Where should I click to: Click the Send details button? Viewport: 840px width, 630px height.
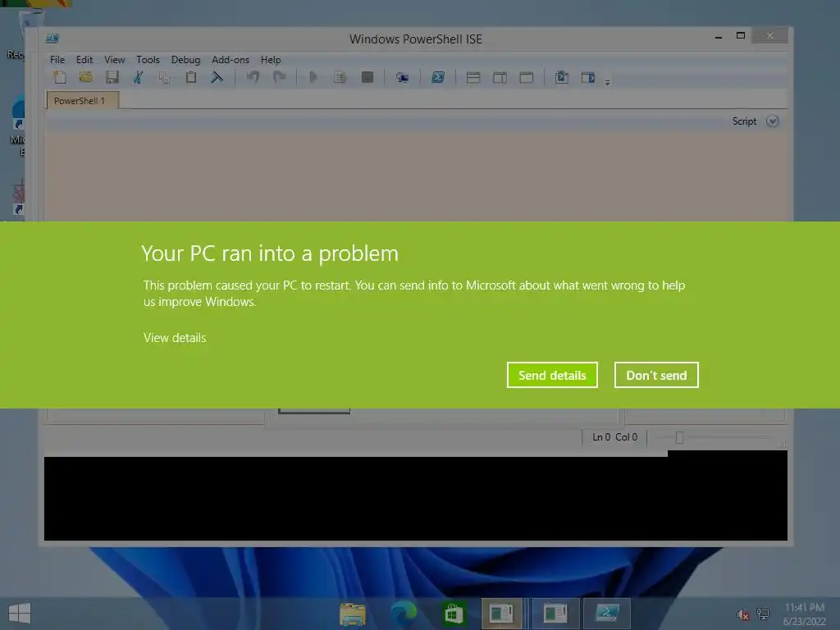pos(552,375)
